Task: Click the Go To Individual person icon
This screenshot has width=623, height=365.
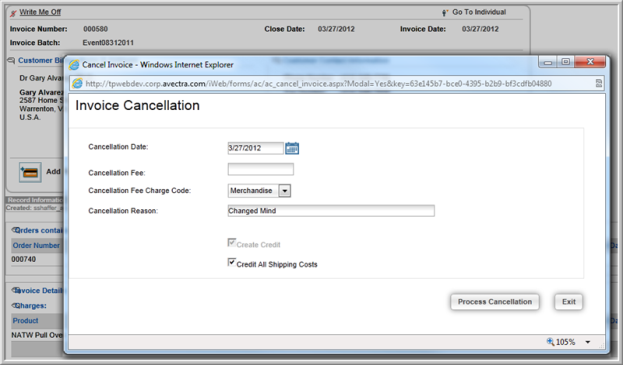Action: [x=445, y=13]
